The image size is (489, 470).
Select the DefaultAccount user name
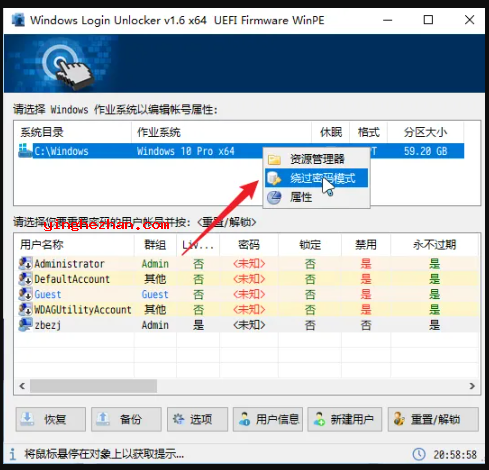72,279
